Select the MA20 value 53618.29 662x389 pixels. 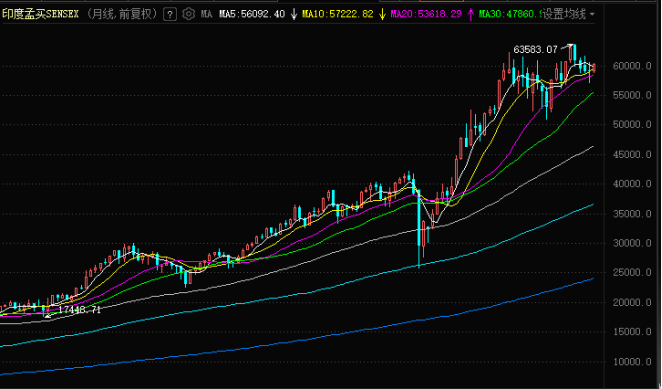426,14
